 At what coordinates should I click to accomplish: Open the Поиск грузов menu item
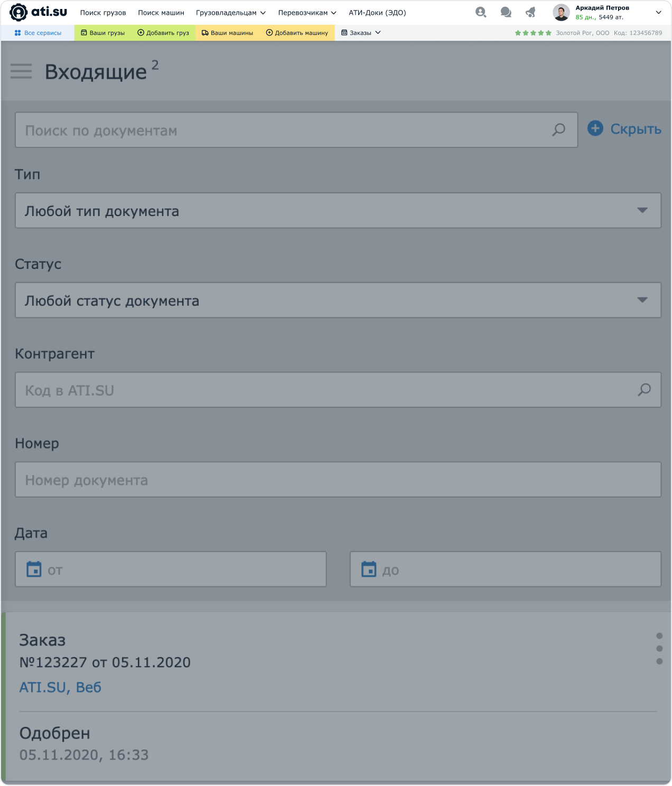[x=103, y=13]
